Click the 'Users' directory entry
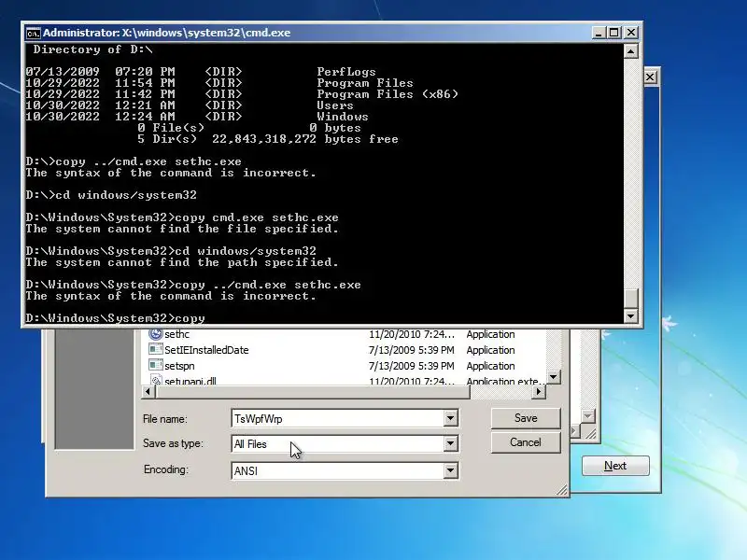 [335, 105]
